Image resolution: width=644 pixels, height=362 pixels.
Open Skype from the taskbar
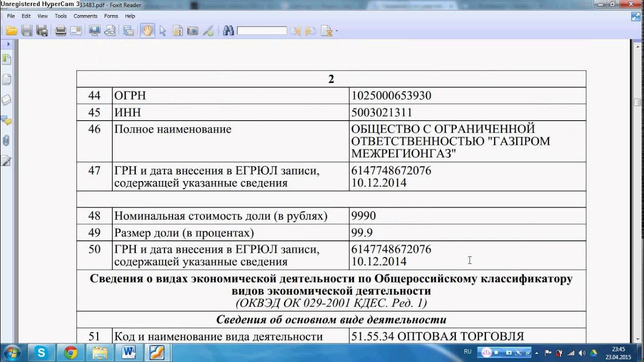click(41, 352)
